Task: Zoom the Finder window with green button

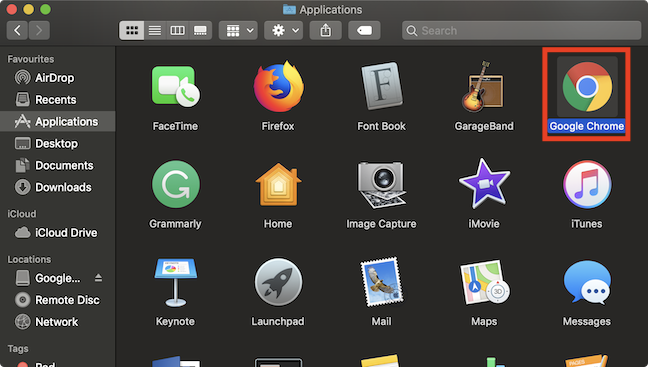Action: tap(45, 9)
